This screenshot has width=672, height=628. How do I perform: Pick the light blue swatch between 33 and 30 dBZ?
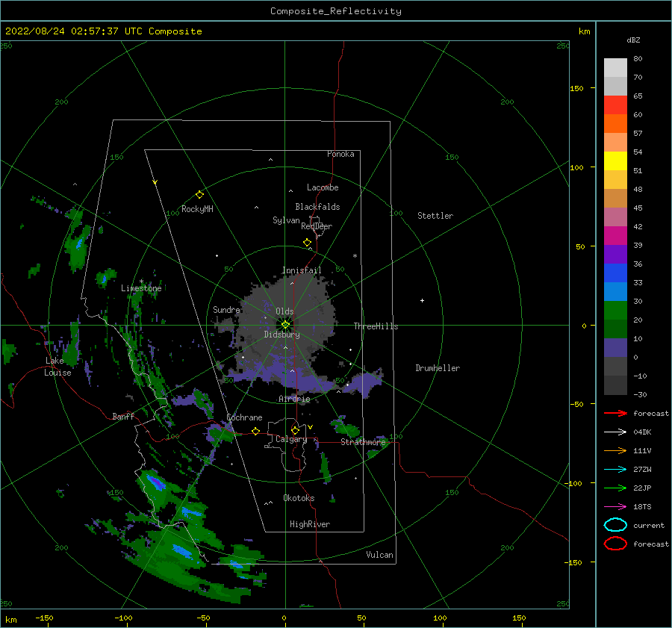pyautogui.click(x=615, y=292)
